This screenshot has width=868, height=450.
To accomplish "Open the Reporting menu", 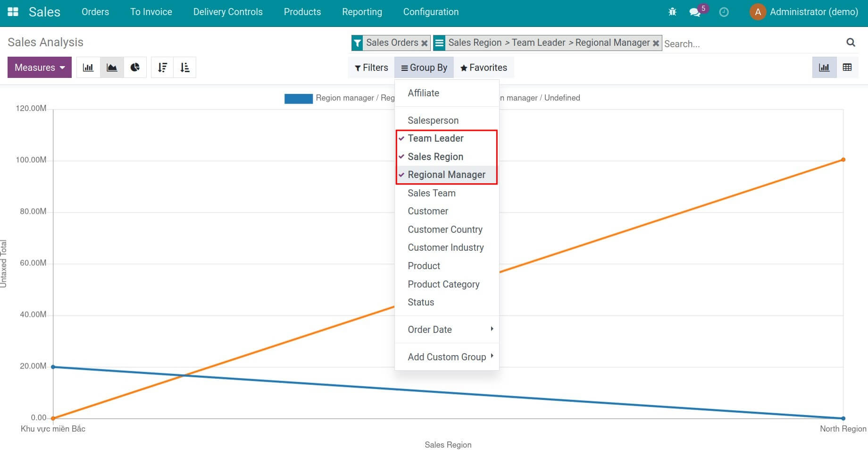I will pyautogui.click(x=362, y=12).
